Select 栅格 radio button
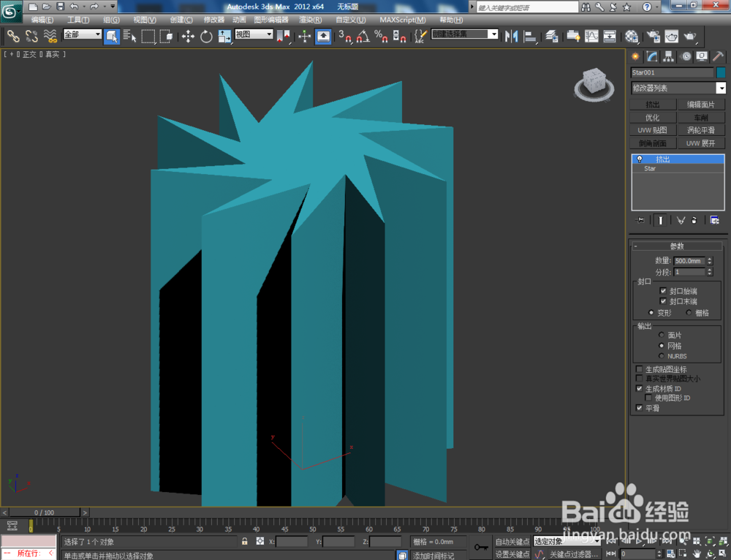 [689, 312]
